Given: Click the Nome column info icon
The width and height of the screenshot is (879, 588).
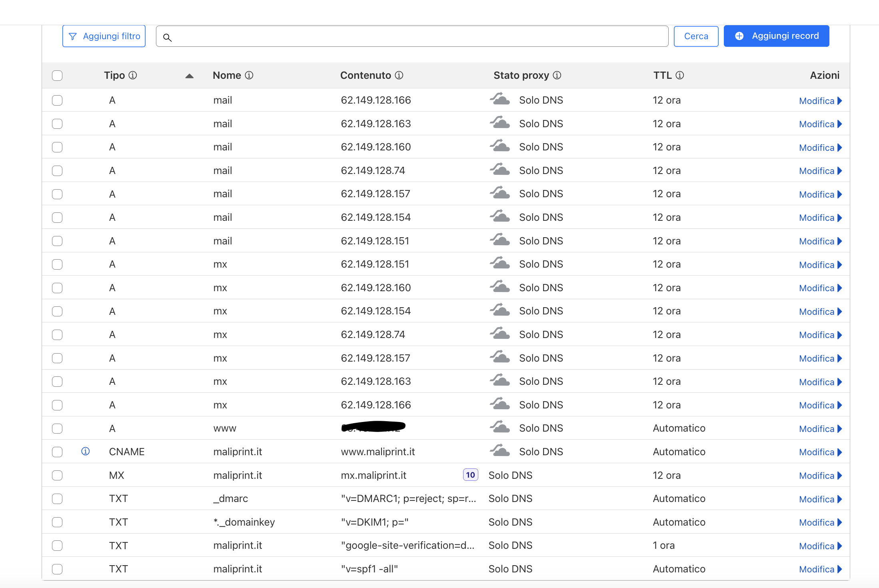Looking at the screenshot, I should click(x=249, y=75).
